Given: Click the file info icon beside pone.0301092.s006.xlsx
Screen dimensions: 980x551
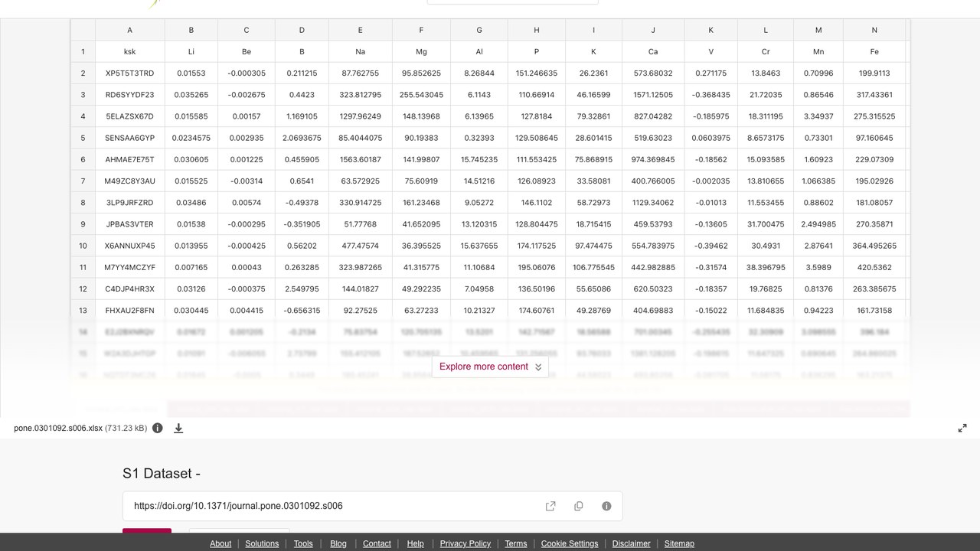Looking at the screenshot, I should coord(158,429).
